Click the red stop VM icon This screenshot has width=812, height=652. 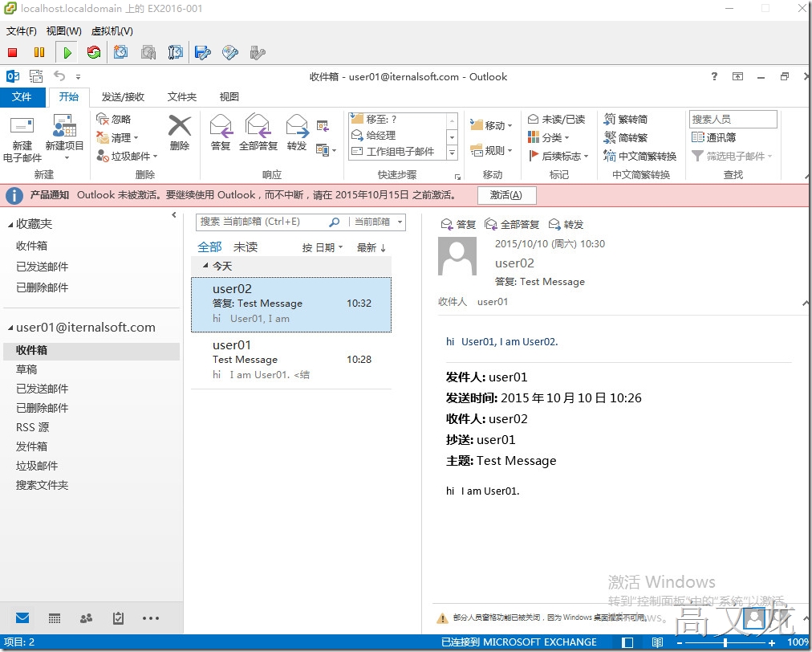(12, 52)
